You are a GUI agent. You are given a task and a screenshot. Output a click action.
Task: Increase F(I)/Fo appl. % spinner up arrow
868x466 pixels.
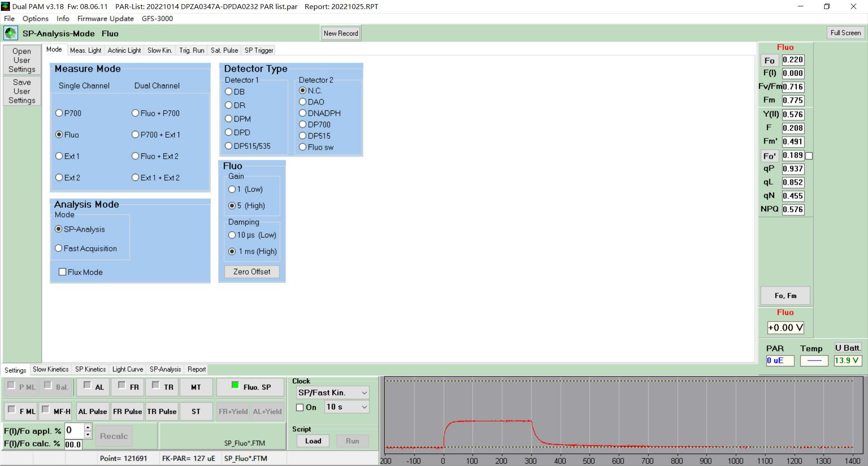[x=88, y=427]
